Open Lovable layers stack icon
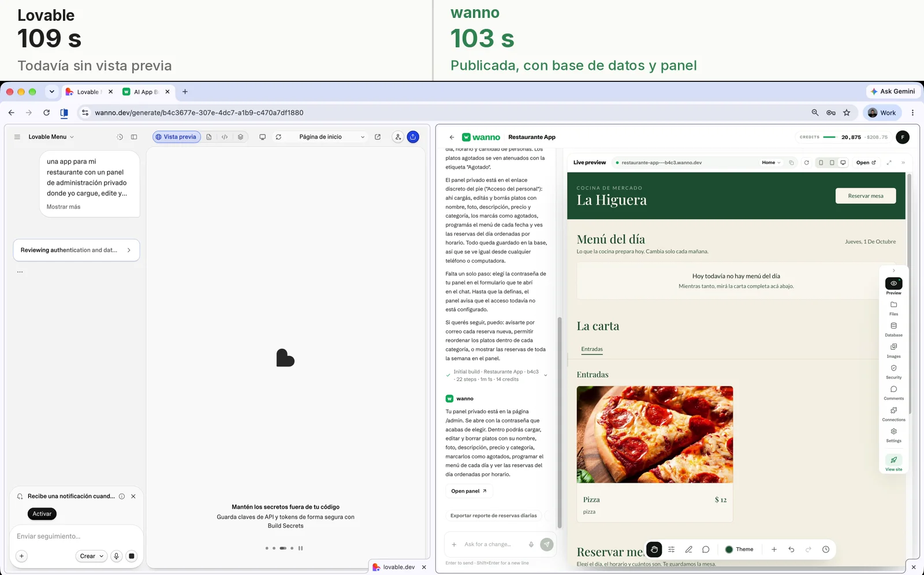The width and height of the screenshot is (924, 575). tap(240, 137)
